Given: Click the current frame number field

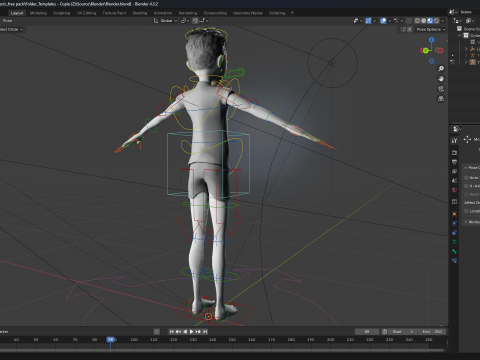Looking at the screenshot, I should click(x=367, y=332).
